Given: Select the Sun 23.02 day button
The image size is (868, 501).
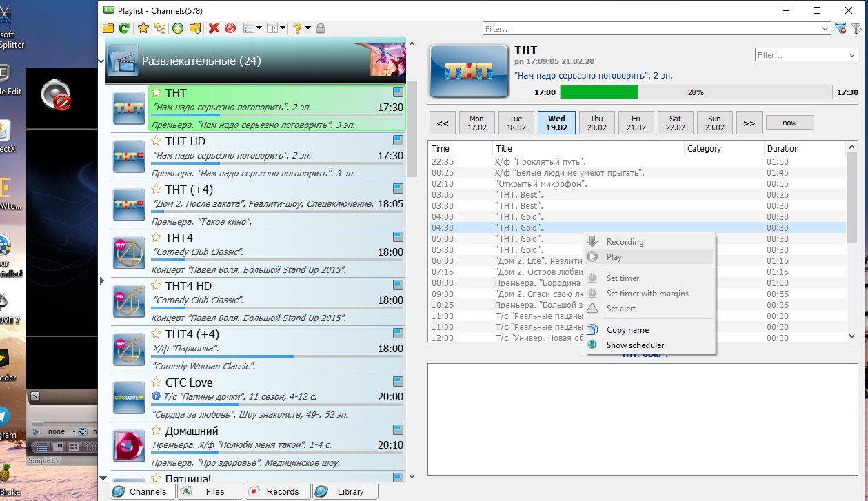Looking at the screenshot, I should click(714, 123).
